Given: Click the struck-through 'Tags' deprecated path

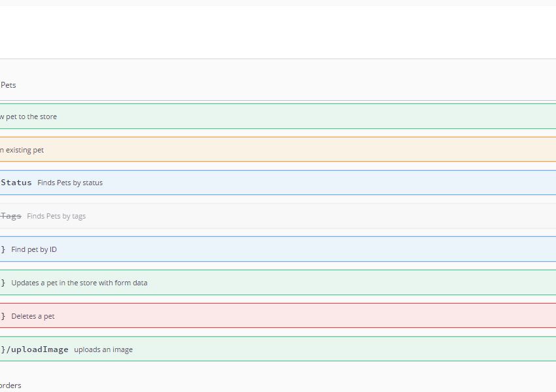Looking at the screenshot, I should (11, 216).
